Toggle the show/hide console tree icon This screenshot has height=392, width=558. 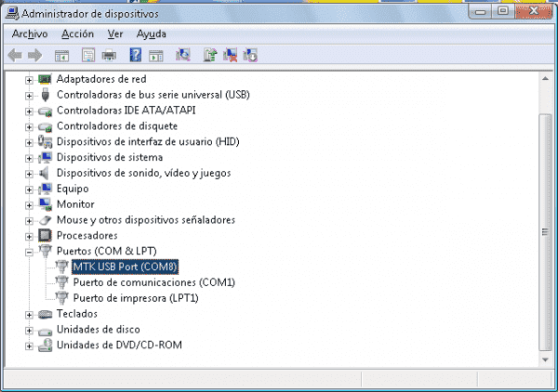[62, 56]
